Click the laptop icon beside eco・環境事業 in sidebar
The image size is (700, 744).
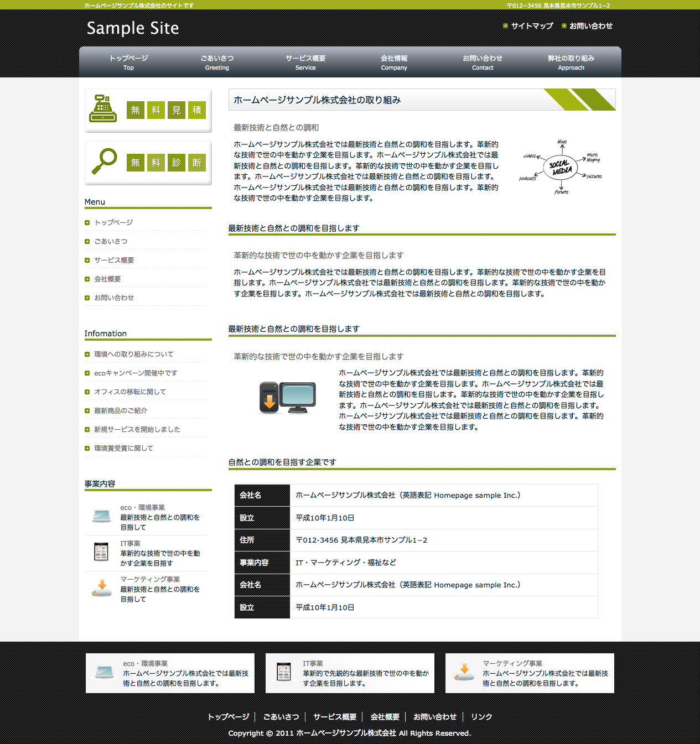102,516
